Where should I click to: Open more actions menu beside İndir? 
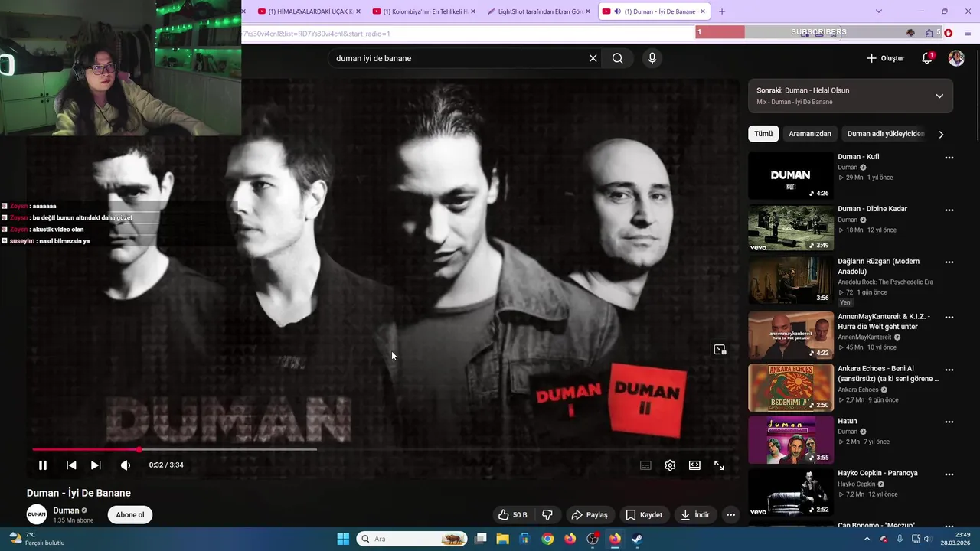click(730, 515)
